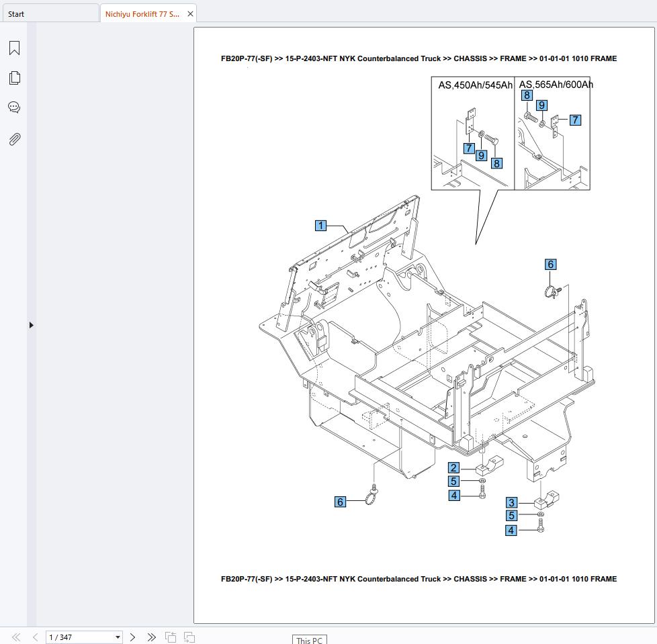Click the This PC label at bottom
The width and height of the screenshot is (657, 644).
(309, 640)
